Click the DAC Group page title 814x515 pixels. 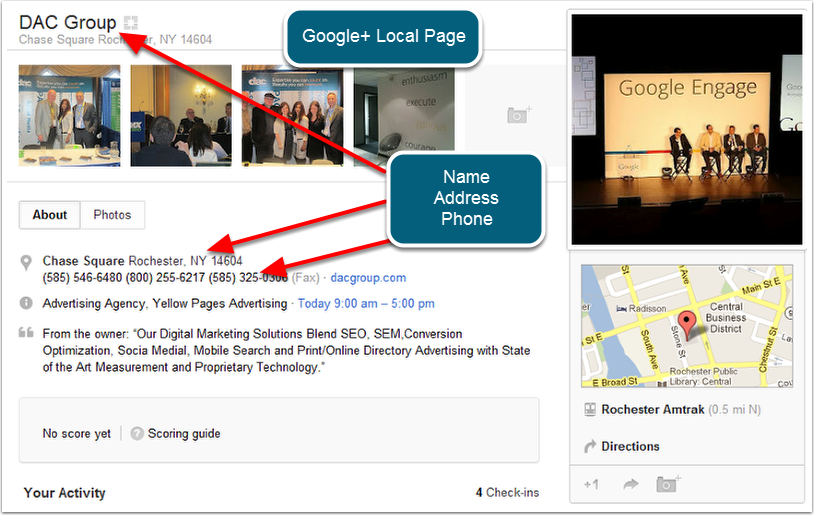click(x=67, y=22)
